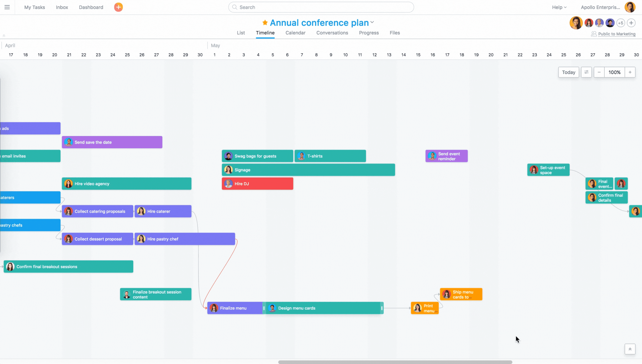
Task: Click the Today button
Action: [568, 72]
